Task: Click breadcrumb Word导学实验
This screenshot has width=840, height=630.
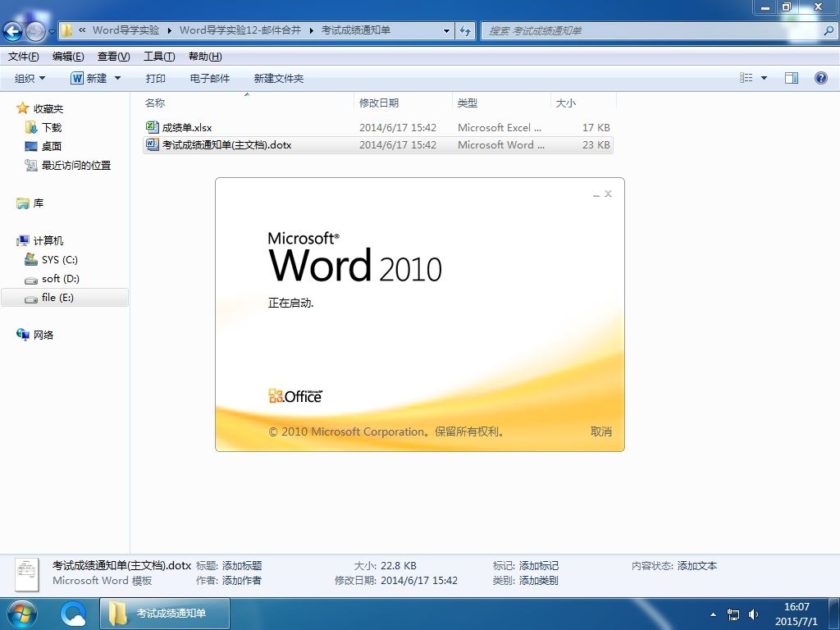Action: coord(126,30)
